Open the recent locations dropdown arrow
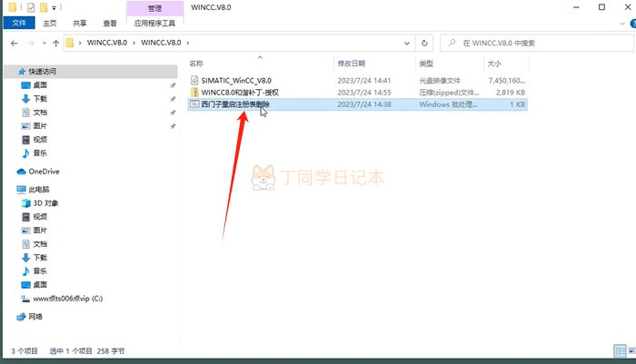The height and width of the screenshot is (364, 636). click(44, 43)
